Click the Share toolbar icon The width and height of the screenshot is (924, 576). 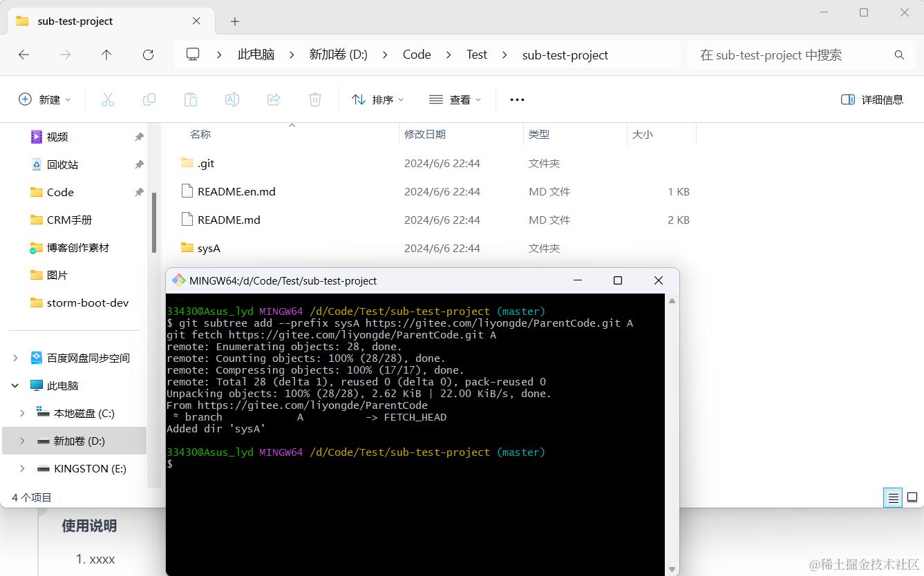point(274,99)
